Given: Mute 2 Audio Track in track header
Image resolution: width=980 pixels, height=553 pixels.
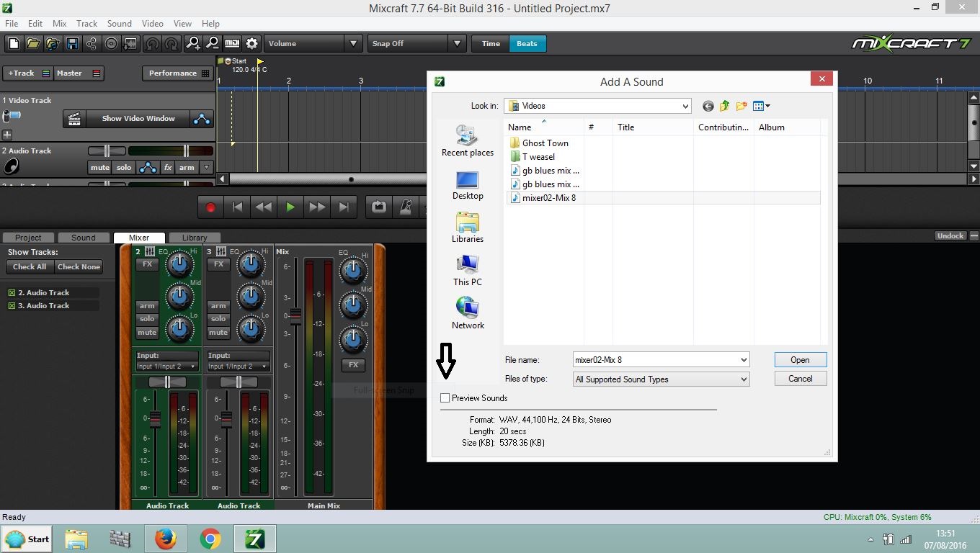Looking at the screenshot, I should click(99, 168).
